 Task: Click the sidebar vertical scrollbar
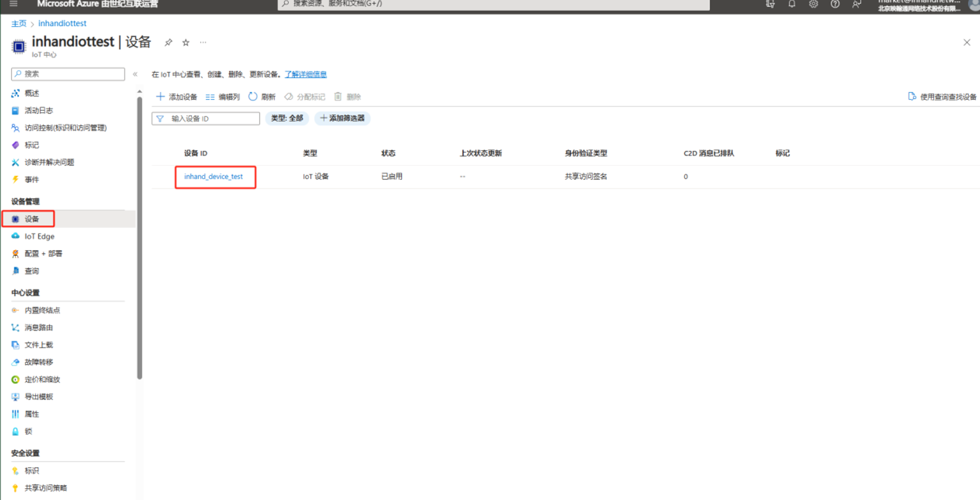click(x=140, y=239)
